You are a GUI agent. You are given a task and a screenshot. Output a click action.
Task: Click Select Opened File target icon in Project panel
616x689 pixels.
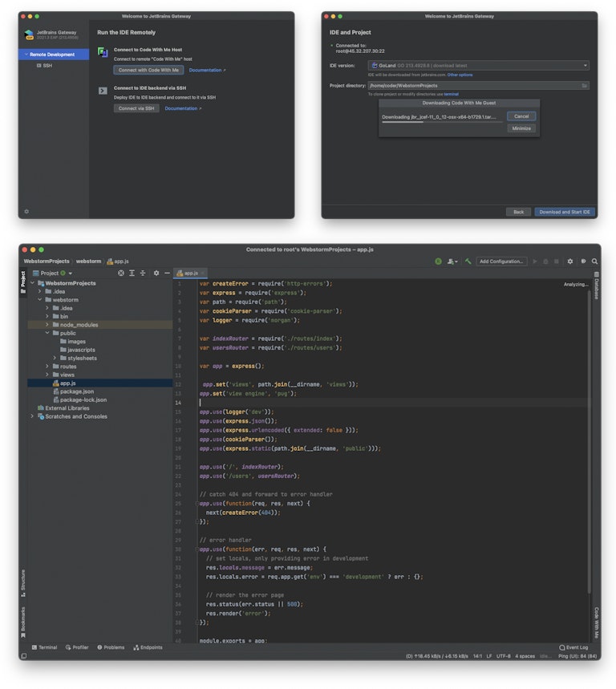pos(121,273)
